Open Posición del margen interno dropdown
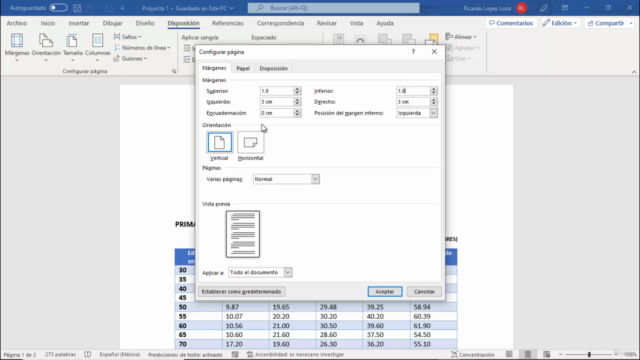 pyautogui.click(x=417, y=113)
